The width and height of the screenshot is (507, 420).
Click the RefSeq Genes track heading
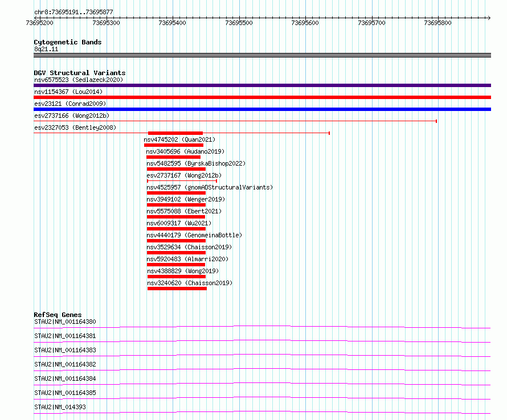[x=58, y=315]
